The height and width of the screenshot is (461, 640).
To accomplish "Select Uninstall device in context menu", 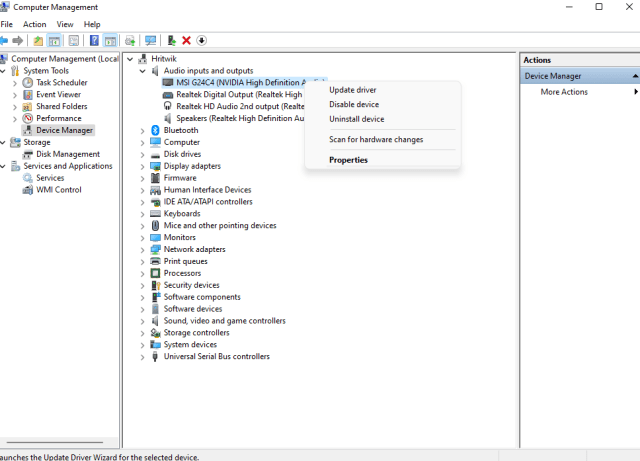I will (356, 119).
